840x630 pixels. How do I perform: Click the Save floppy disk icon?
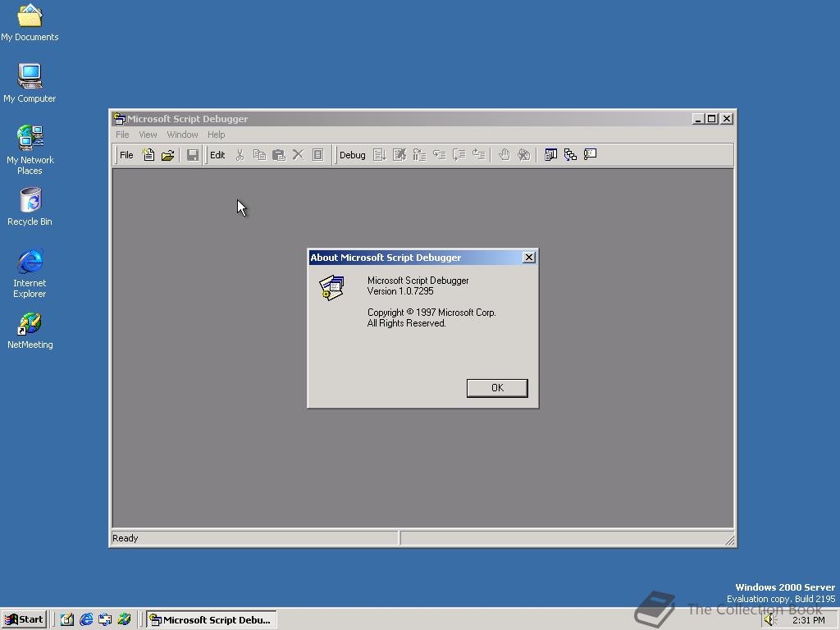point(192,155)
